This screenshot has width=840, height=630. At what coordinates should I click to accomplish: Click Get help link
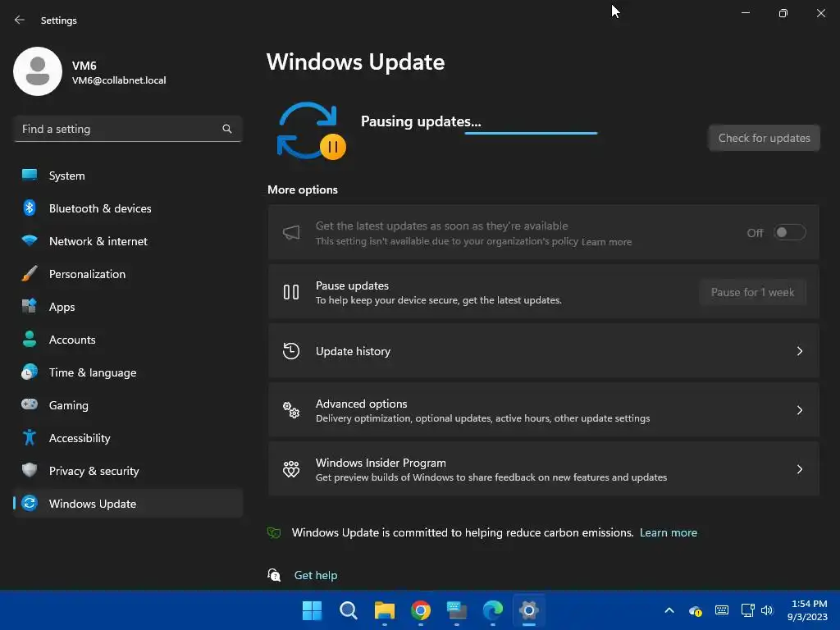[x=316, y=575]
